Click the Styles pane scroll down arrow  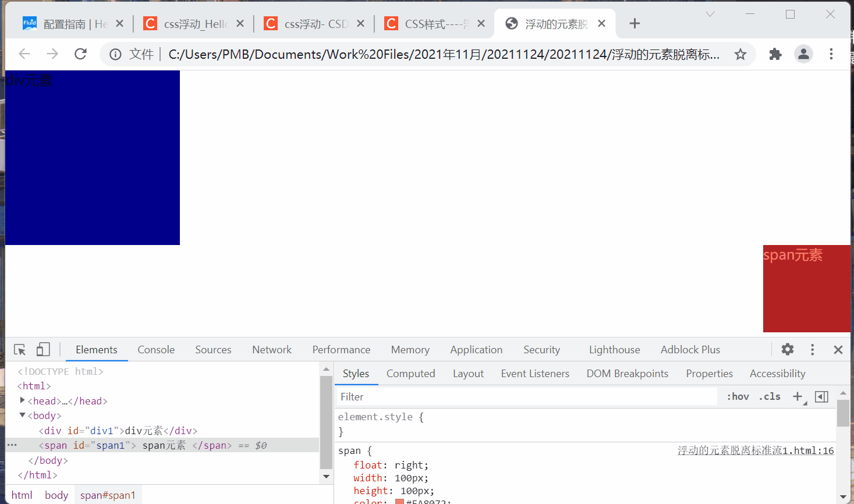(x=843, y=497)
